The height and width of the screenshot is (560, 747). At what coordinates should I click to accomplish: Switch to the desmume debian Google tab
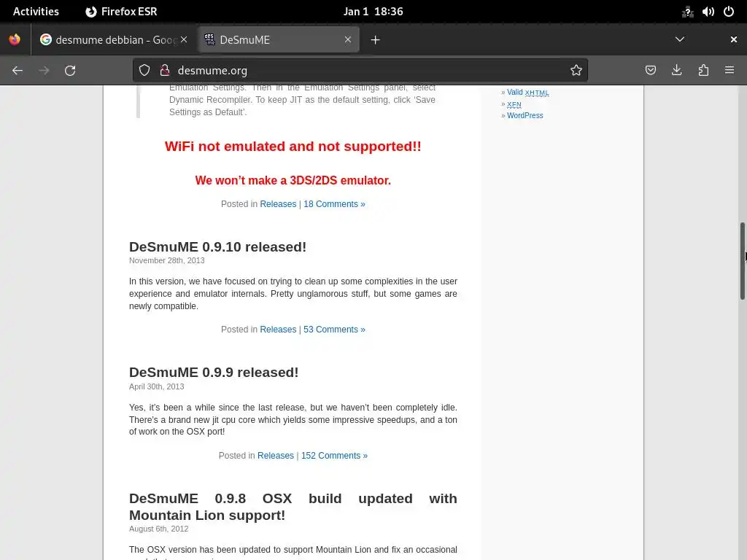[114, 39]
